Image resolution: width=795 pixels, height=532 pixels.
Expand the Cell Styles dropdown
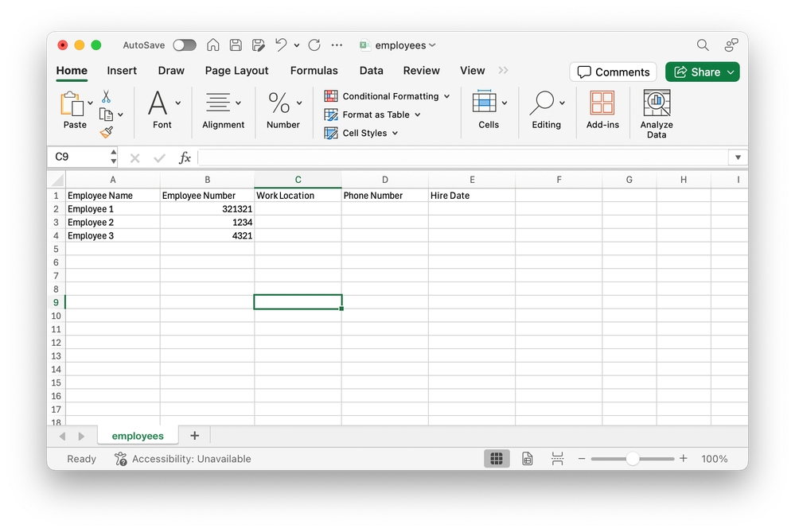coord(396,133)
